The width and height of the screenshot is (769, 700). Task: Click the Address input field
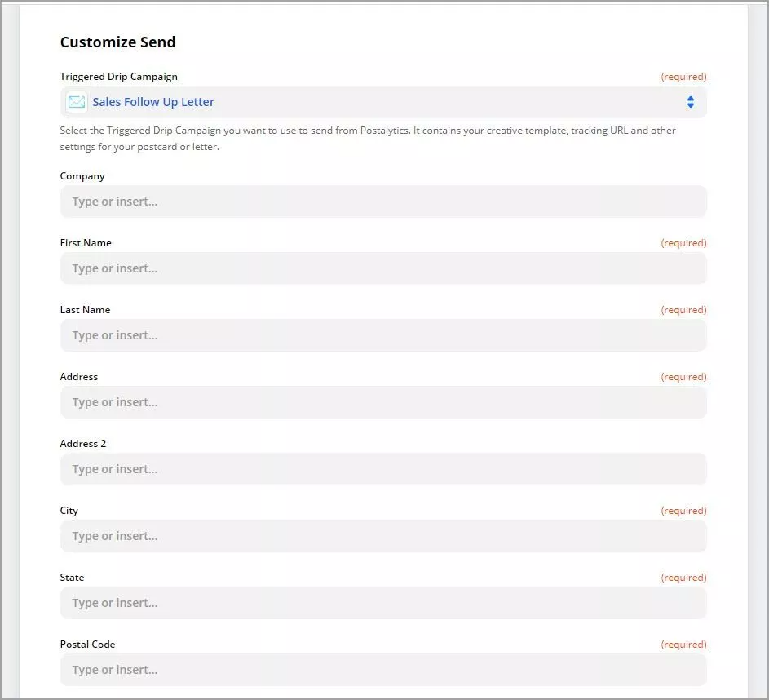click(x=383, y=402)
